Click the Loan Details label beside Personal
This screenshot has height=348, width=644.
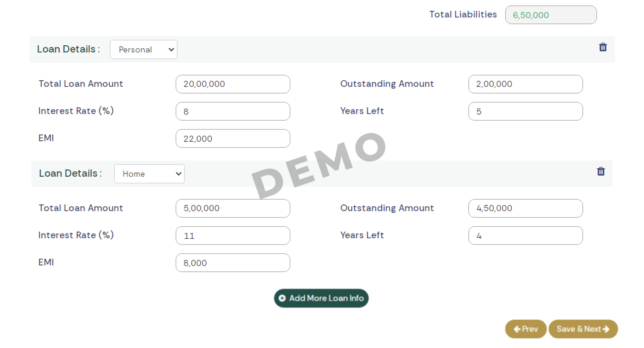tap(68, 49)
